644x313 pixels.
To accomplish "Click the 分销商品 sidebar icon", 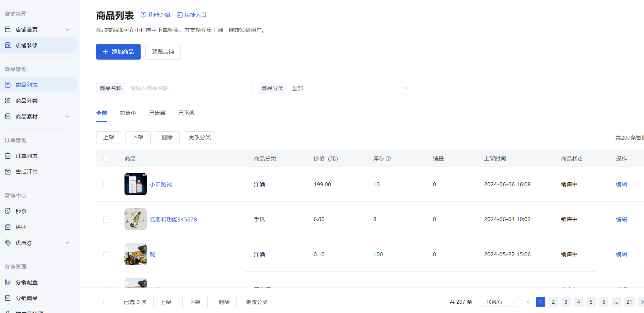I will coord(8,298).
